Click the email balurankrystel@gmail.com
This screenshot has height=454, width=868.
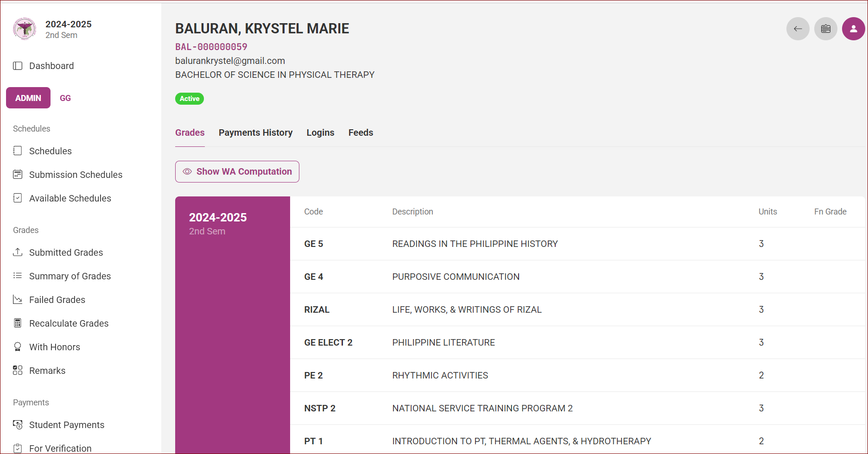click(230, 61)
